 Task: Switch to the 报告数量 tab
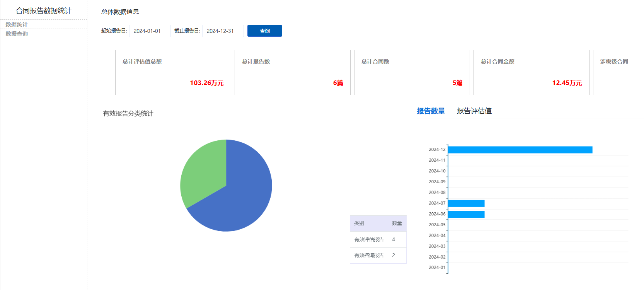point(431,111)
